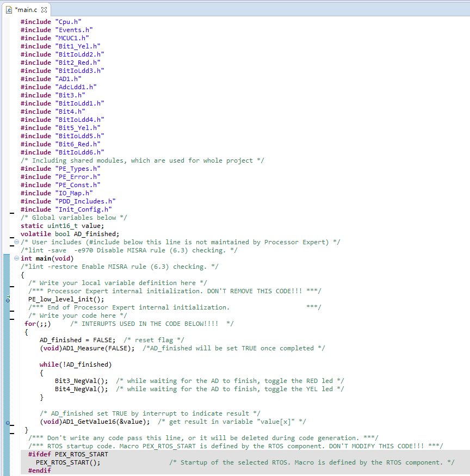Click the #include "BitIoLdd1.h" line
470x476 pixels.
point(63,103)
